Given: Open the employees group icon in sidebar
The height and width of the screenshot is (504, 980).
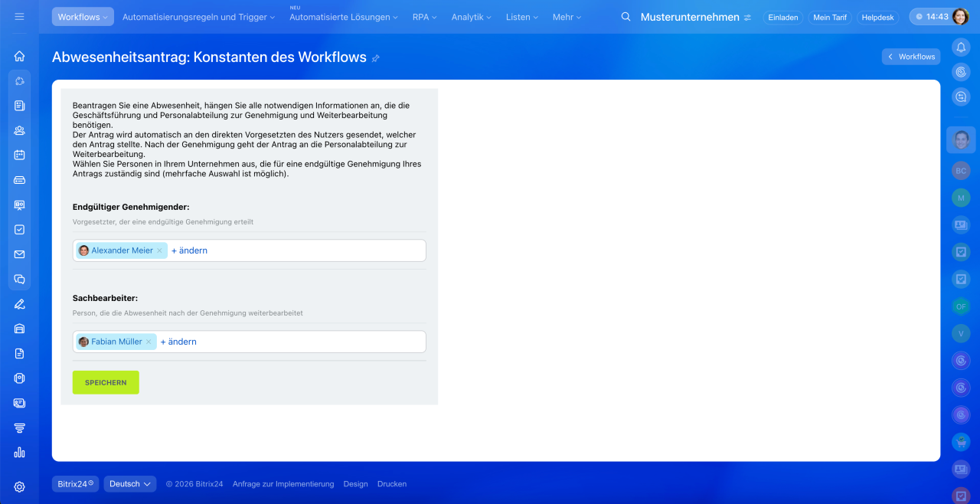Looking at the screenshot, I should [19, 130].
